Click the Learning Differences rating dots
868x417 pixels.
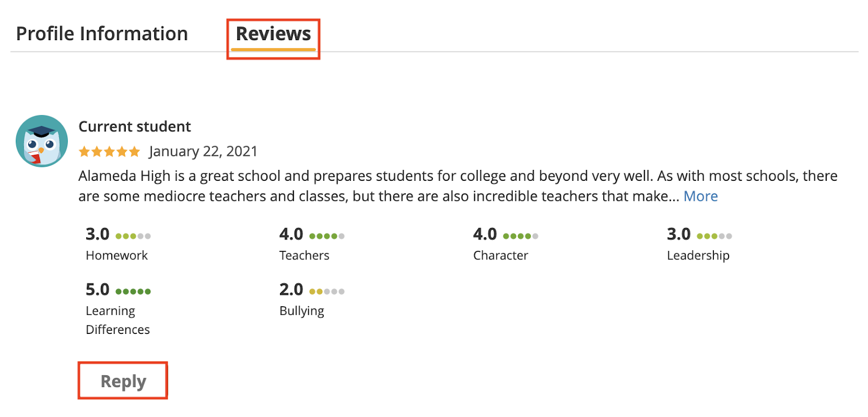click(x=133, y=291)
